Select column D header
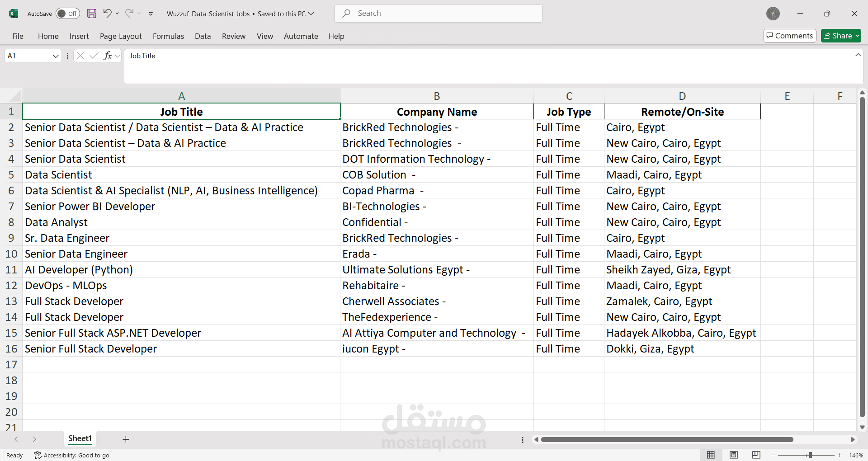The image size is (868, 461). tap(682, 96)
